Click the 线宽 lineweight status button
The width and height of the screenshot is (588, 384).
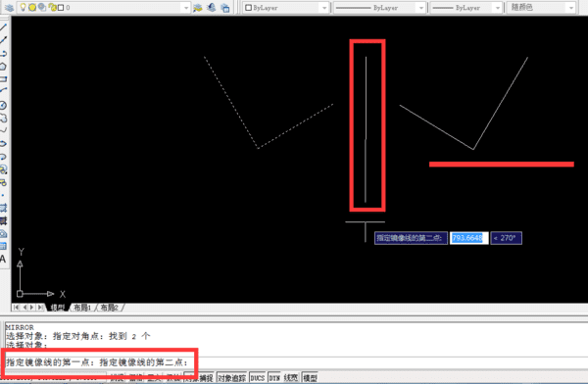[x=291, y=377]
